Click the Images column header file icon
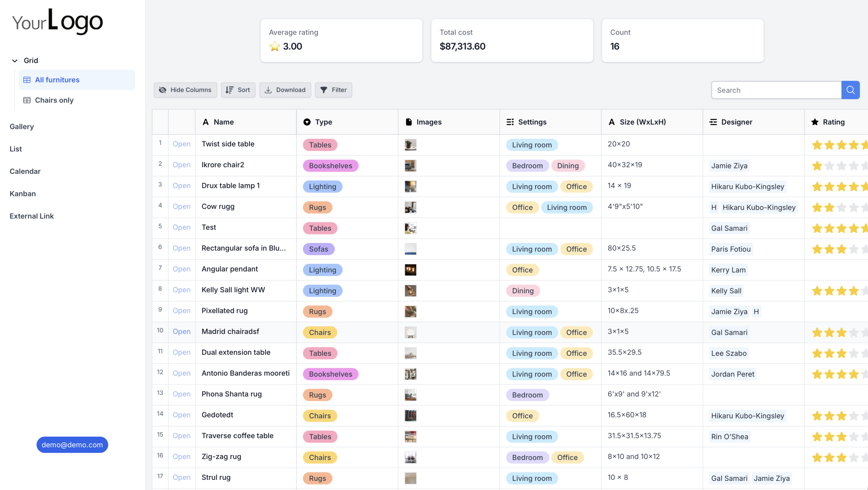 pyautogui.click(x=409, y=122)
